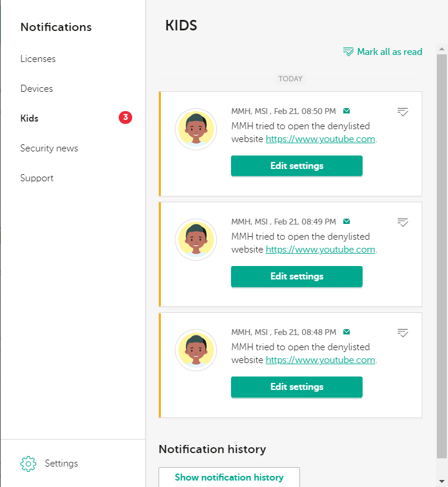Click the envelope icon on 08:50 PM notification
The image size is (448, 487).
coord(347,110)
